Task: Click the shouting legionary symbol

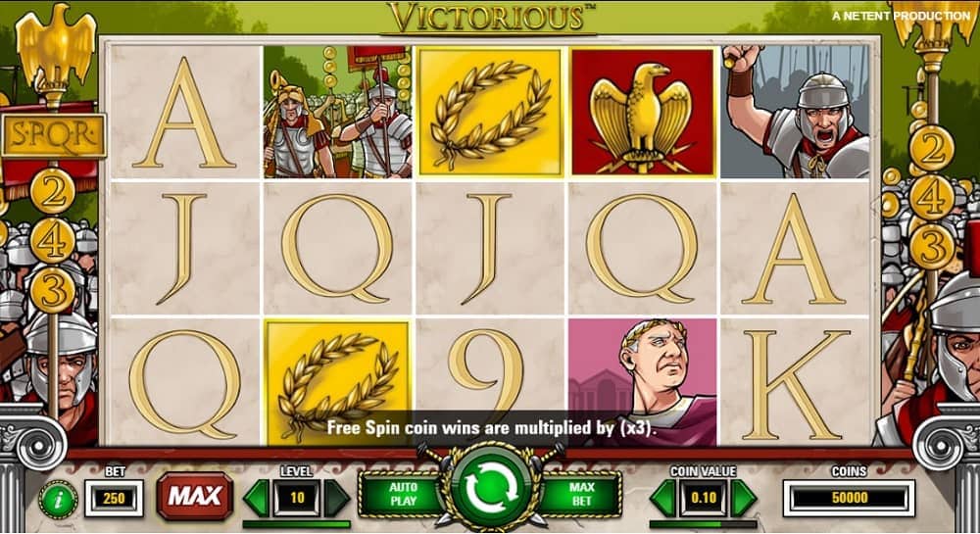Action: click(795, 112)
